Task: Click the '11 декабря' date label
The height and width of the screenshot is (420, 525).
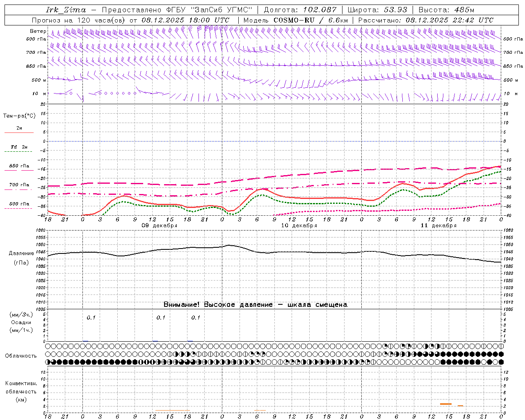Action: click(x=438, y=226)
